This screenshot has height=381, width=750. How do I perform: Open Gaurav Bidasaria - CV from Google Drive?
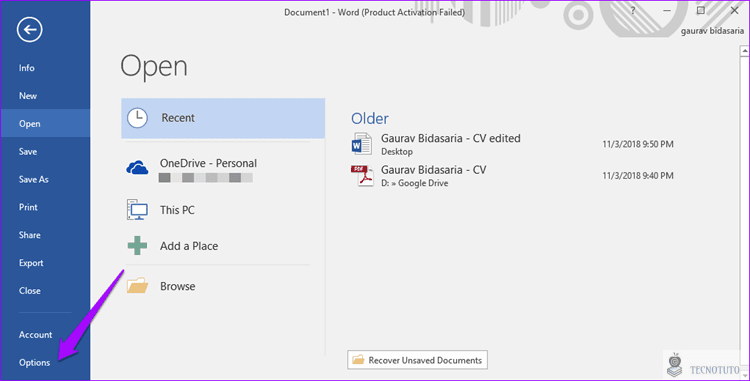pos(512,176)
